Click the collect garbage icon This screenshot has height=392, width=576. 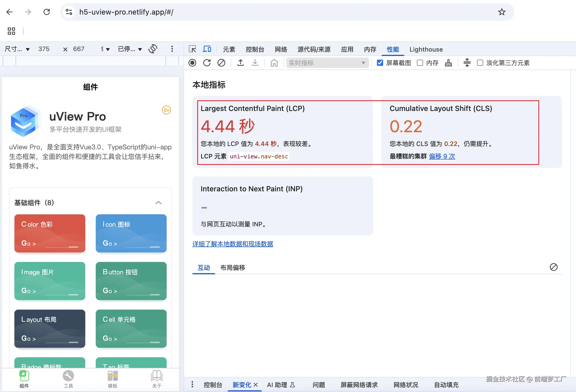pos(448,63)
